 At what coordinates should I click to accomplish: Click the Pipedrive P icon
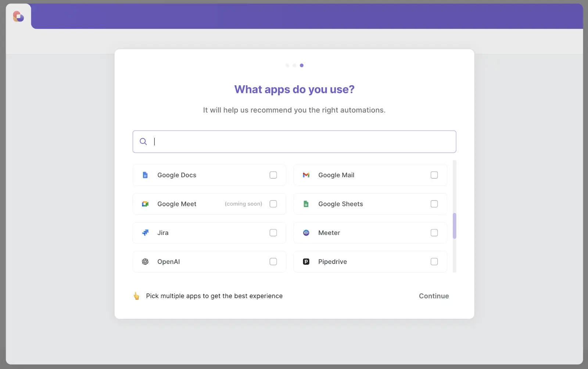click(306, 262)
